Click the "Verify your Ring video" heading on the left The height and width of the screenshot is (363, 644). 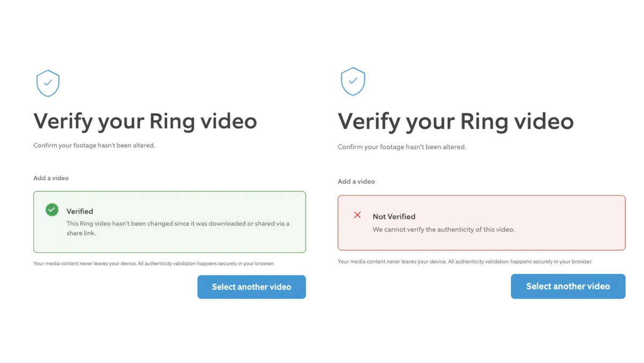click(x=145, y=121)
